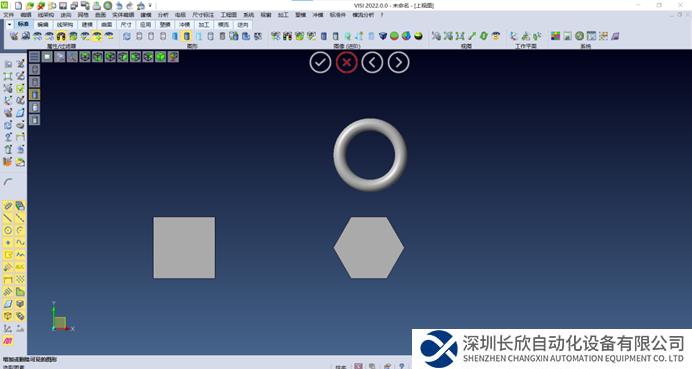Select the gray square shape in viewport
The image size is (692, 369).
click(x=184, y=248)
